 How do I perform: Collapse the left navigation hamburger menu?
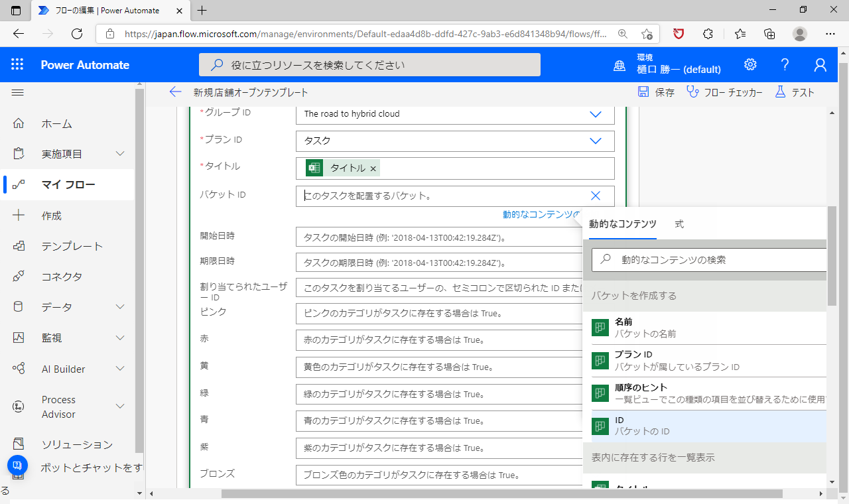[18, 92]
